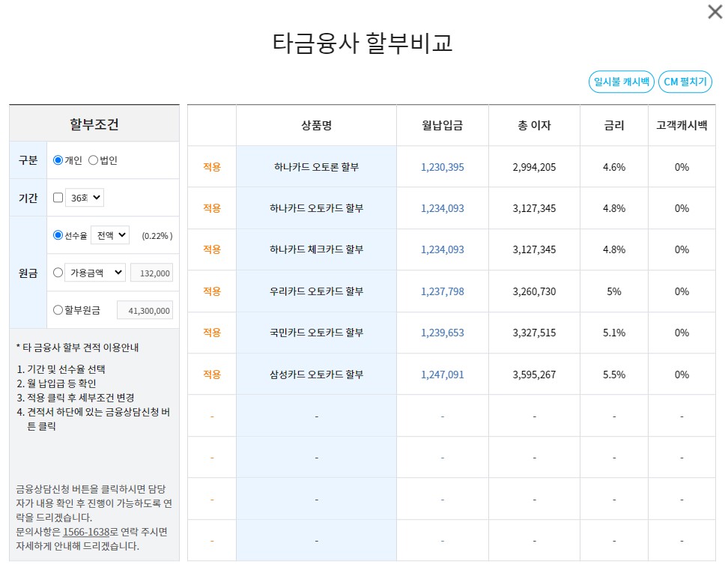This screenshot has height=579, width=728.
Task: Click monthly payment 1,234,093 for 하나카드 오토카드
Action: click(x=443, y=208)
